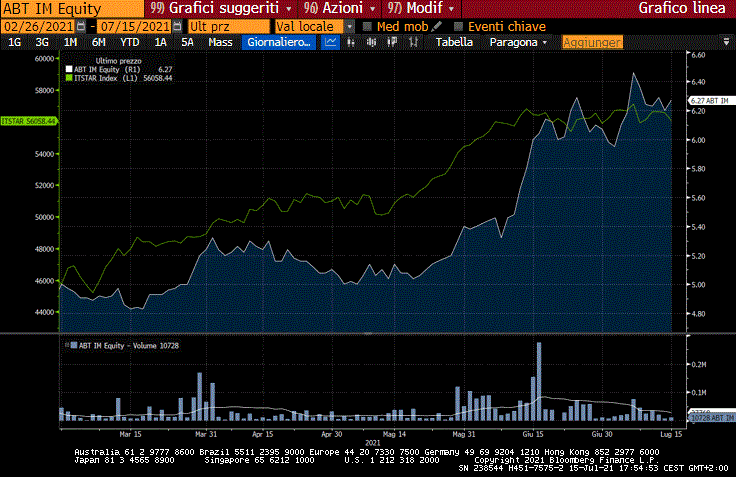
Task: Toggle the Eventi chiave checkbox
Action: click(459, 26)
